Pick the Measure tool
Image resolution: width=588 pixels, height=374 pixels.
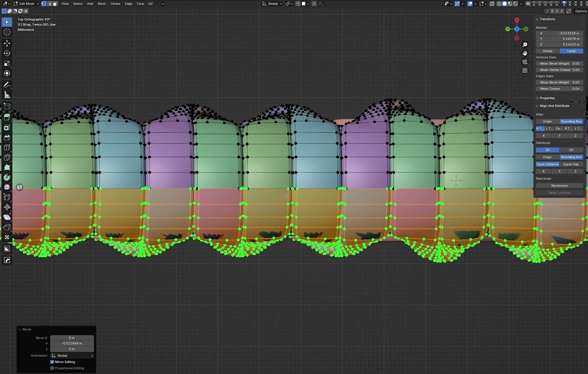click(7, 95)
